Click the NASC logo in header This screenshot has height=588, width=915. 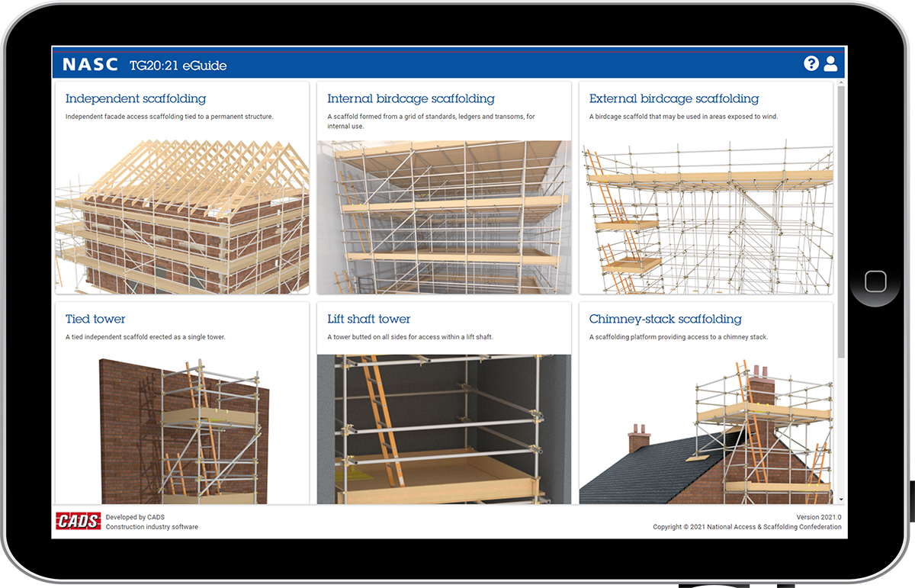pyautogui.click(x=90, y=65)
